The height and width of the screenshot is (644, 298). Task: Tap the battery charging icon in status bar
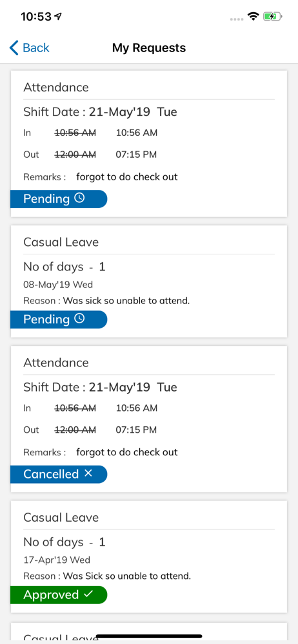click(x=272, y=17)
